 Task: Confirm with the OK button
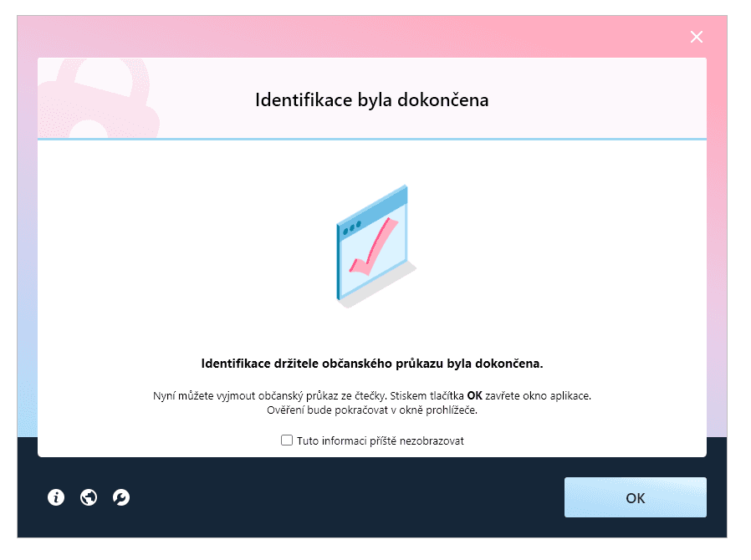tap(635, 497)
